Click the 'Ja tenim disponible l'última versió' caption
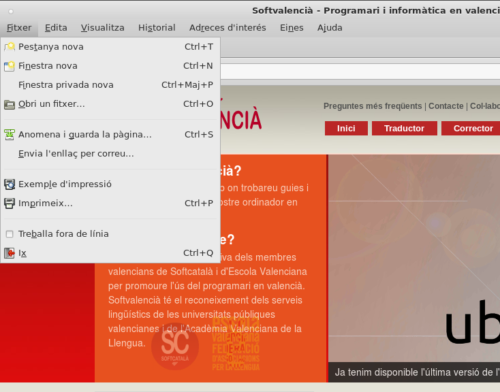 click(x=417, y=372)
